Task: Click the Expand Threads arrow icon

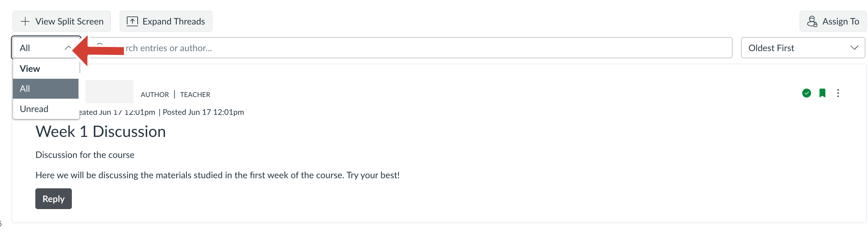Action: (x=132, y=21)
